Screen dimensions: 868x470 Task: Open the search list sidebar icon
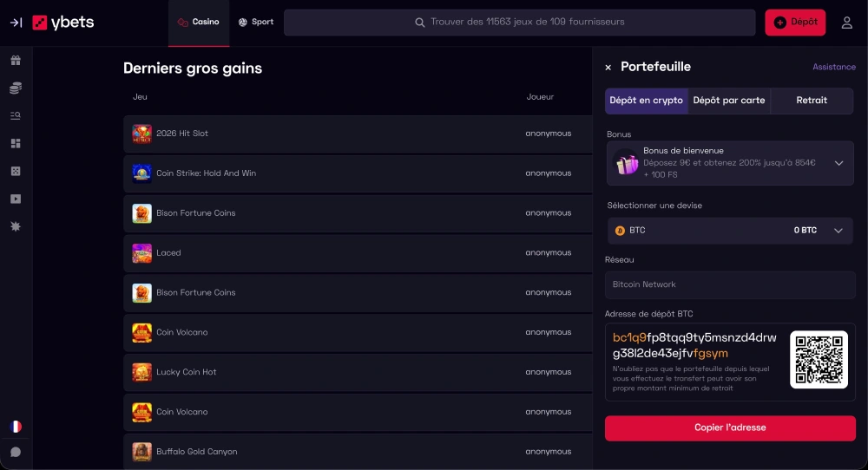16,115
